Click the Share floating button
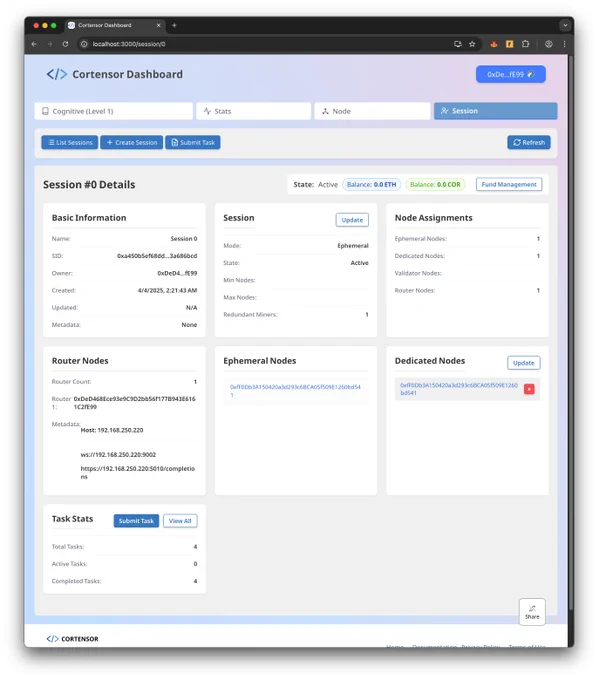The image size is (599, 680). [532, 611]
